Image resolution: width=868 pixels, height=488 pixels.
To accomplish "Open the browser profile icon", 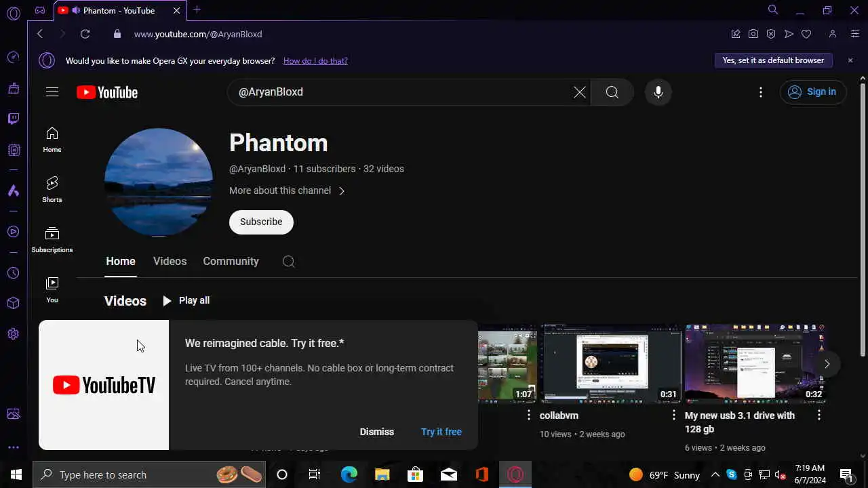I will pos(833,34).
